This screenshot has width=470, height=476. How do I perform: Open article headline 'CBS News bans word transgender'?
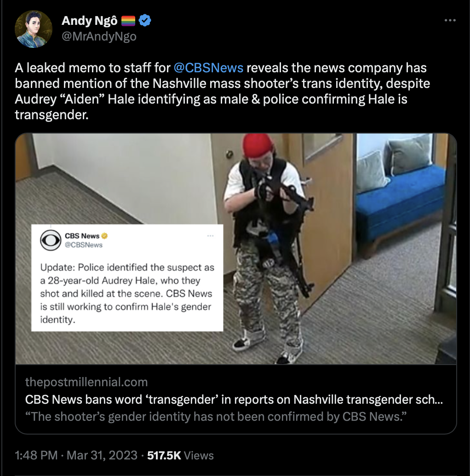click(x=234, y=400)
